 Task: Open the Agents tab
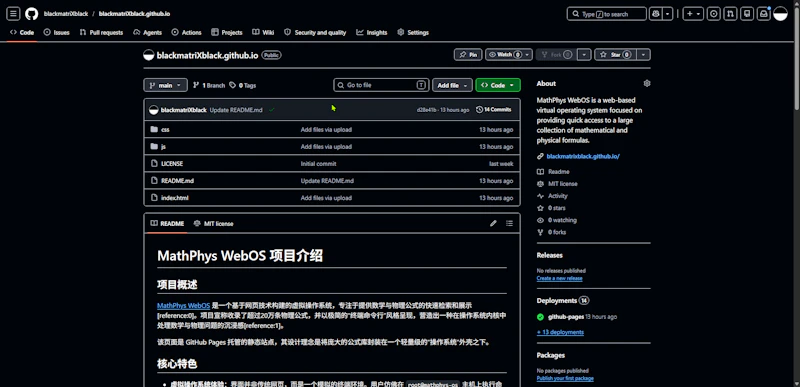click(x=147, y=32)
